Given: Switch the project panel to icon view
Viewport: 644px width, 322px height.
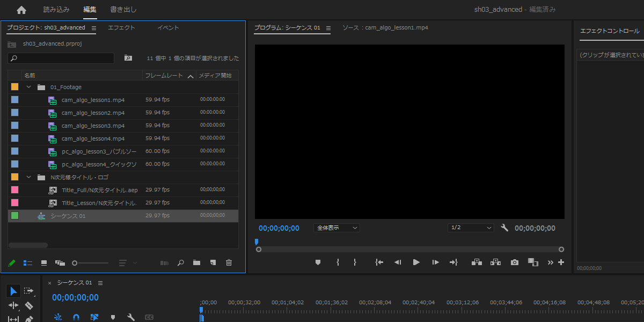Looking at the screenshot, I should coord(44,263).
